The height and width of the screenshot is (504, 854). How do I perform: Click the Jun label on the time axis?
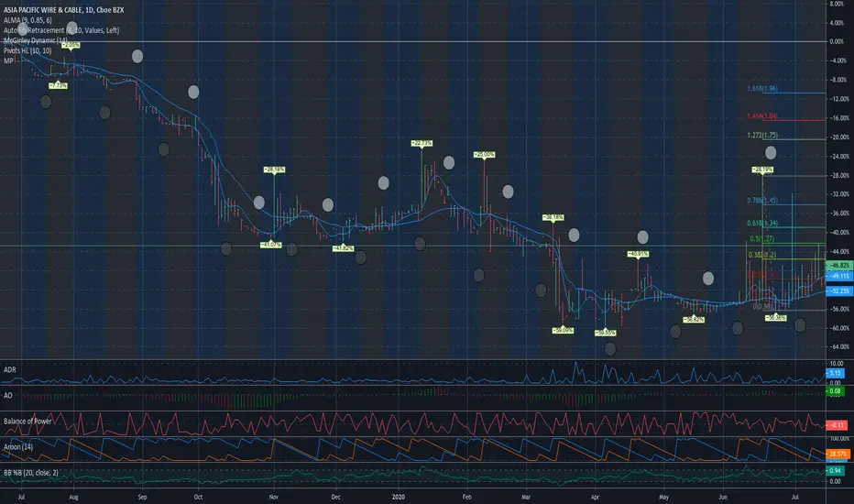click(x=723, y=497)
